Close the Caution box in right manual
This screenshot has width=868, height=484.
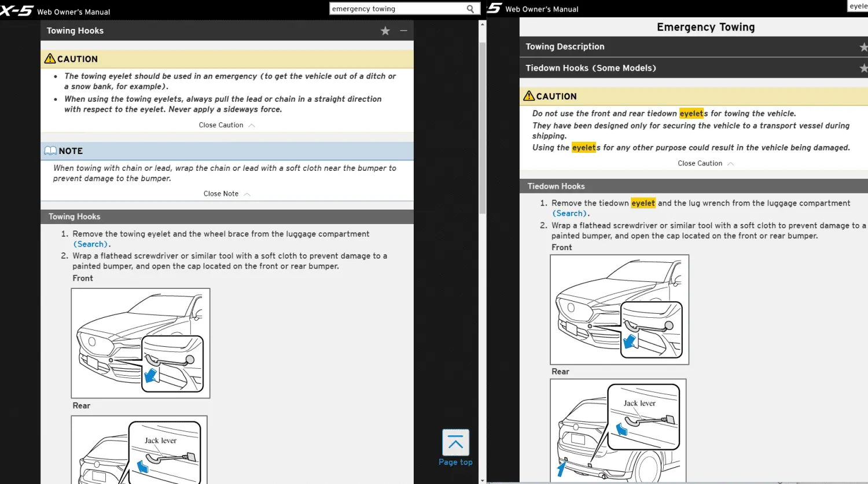(705, 163)
